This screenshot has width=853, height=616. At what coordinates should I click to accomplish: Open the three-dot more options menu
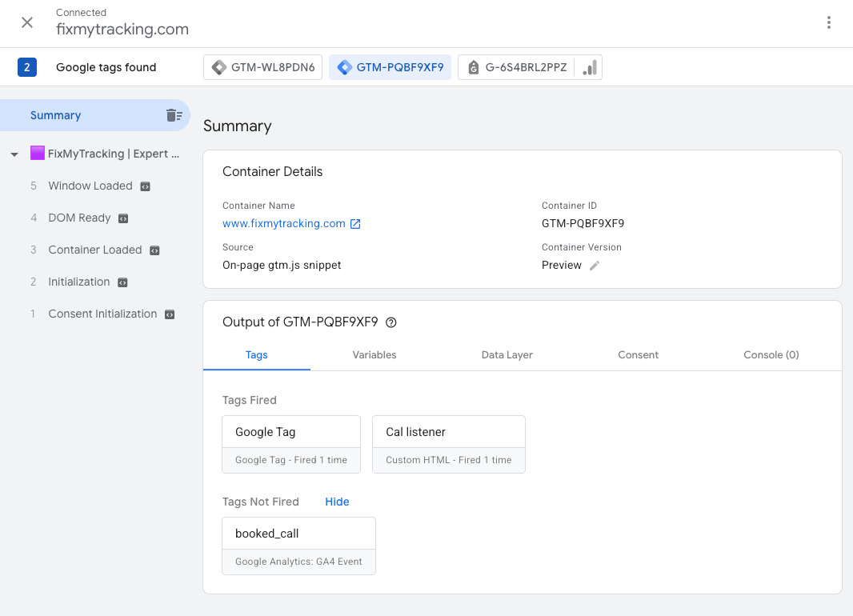pyautogui.click(x=828, y=22)
